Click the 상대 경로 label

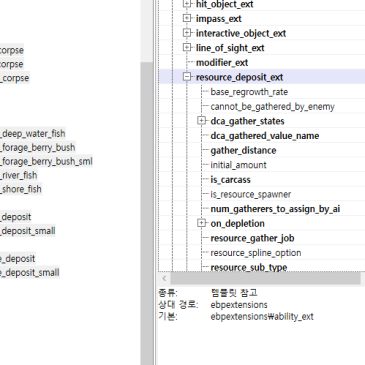coord(178,305)
